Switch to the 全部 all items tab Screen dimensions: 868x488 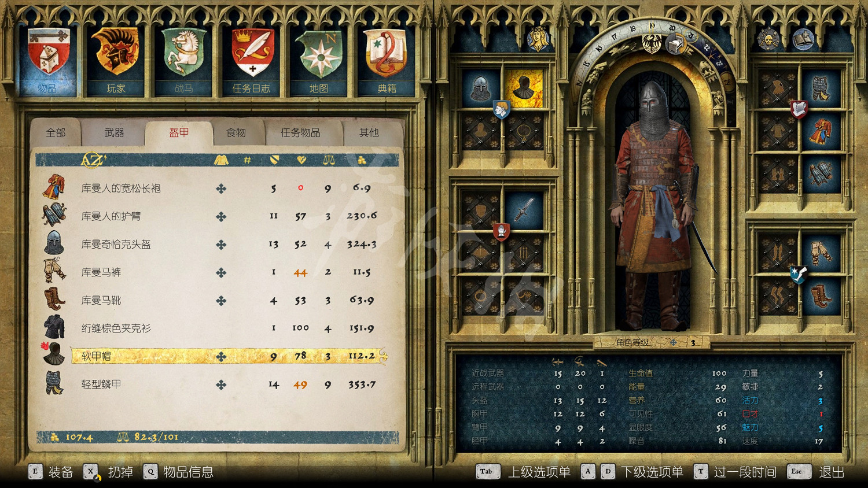click(x=56, y=133)
